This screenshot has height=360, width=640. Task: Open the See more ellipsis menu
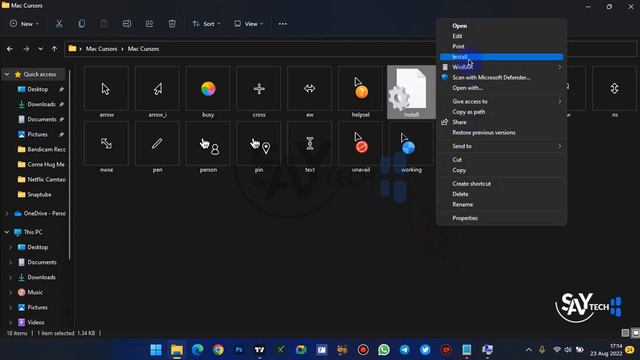[282, 24]
